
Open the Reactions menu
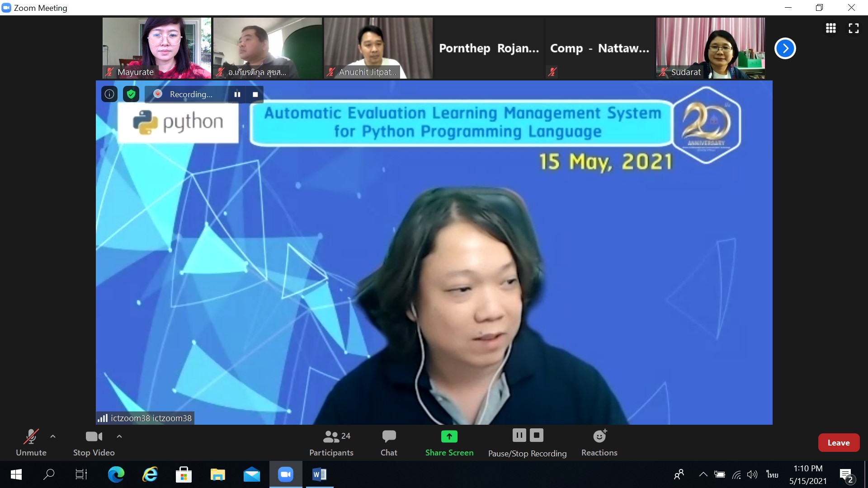599,443
